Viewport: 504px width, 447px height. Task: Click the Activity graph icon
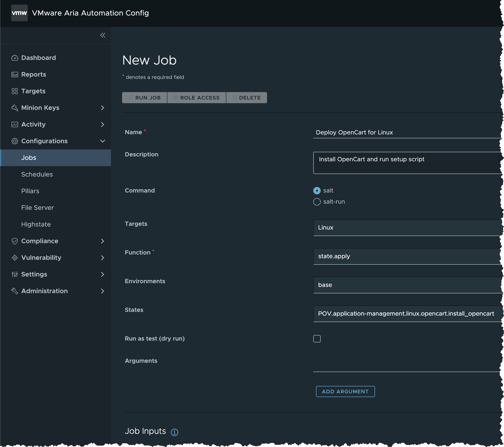[x=15, y=124]
